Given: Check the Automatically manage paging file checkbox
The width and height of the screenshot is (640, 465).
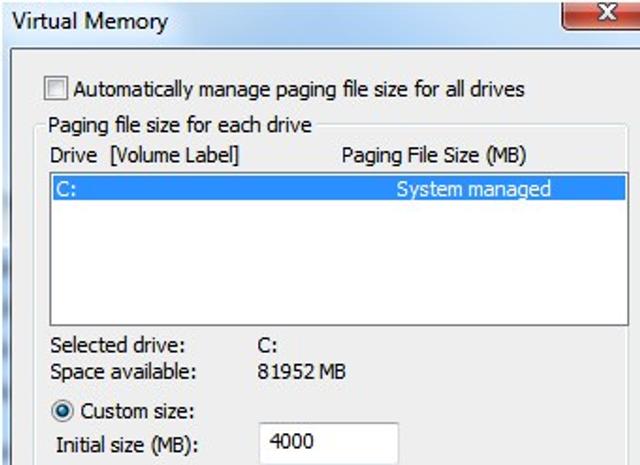Looking at the screenshot, I should (x=56, y=88).
